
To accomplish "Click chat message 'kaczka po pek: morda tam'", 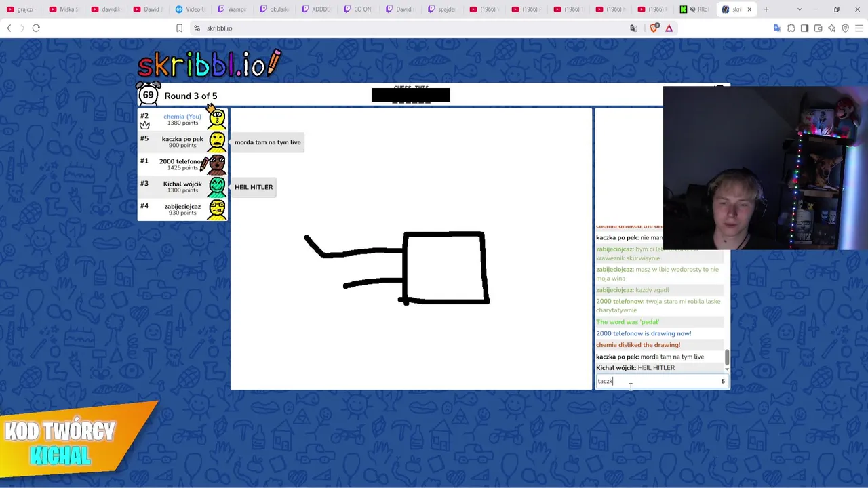I will 650,357.
